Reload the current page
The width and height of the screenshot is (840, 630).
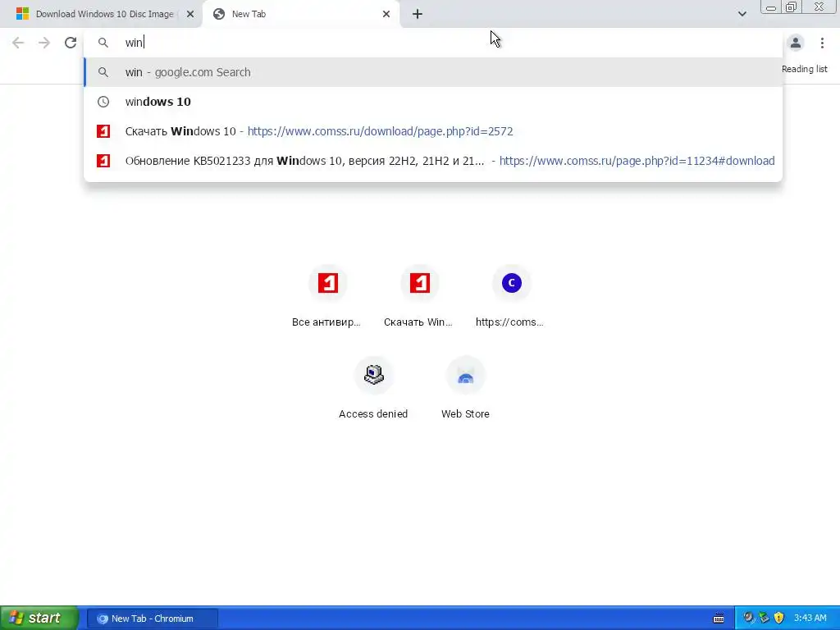(x=71, y=43)
